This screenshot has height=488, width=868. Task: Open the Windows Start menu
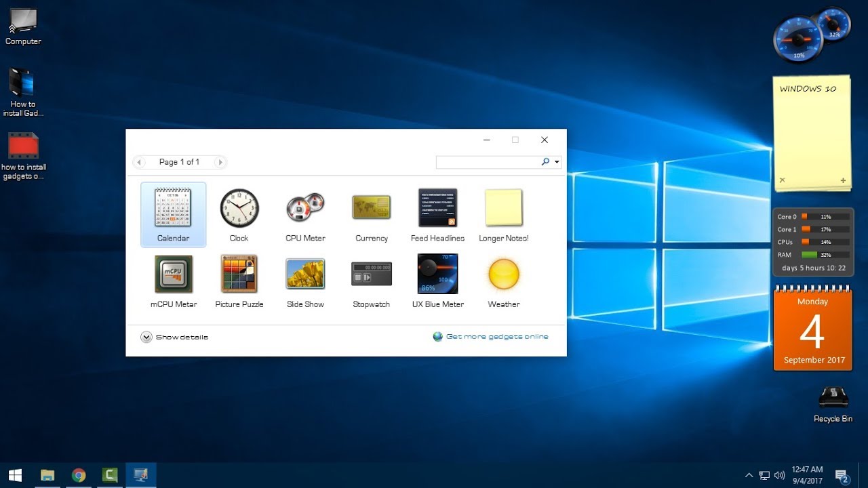point(15,475)
